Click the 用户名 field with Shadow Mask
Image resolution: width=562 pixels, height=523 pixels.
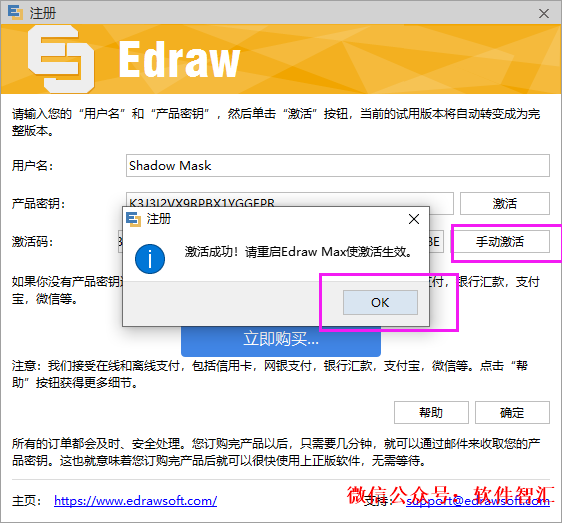(338, 166)
